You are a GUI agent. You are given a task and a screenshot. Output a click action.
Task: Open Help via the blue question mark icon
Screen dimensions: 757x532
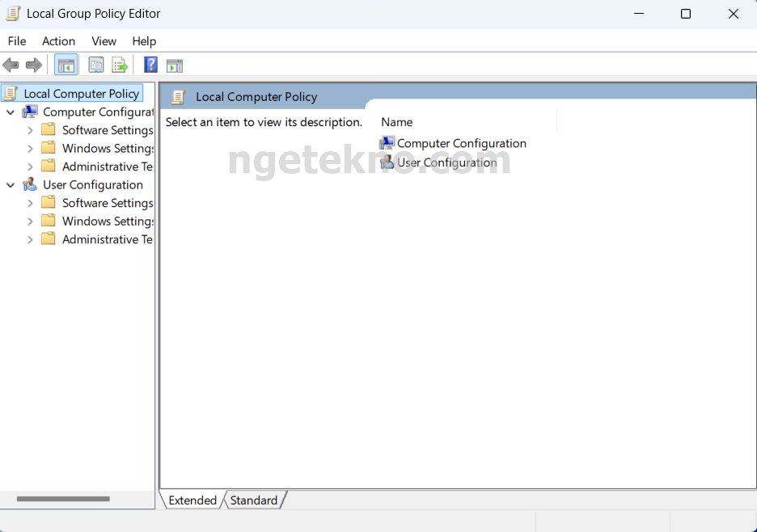tap(150, 65)
